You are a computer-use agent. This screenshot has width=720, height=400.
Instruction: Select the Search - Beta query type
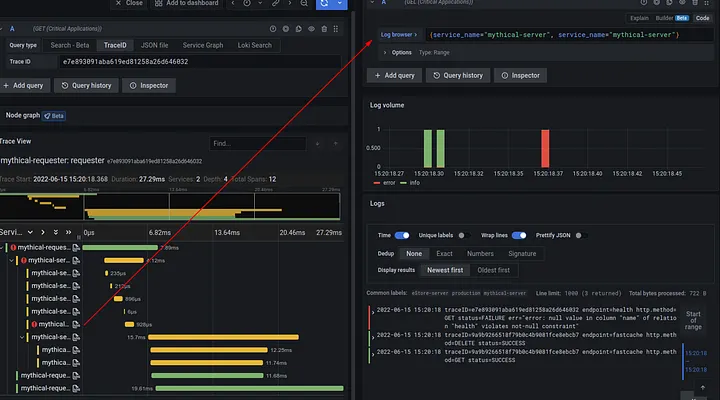(x=70, y=45)
